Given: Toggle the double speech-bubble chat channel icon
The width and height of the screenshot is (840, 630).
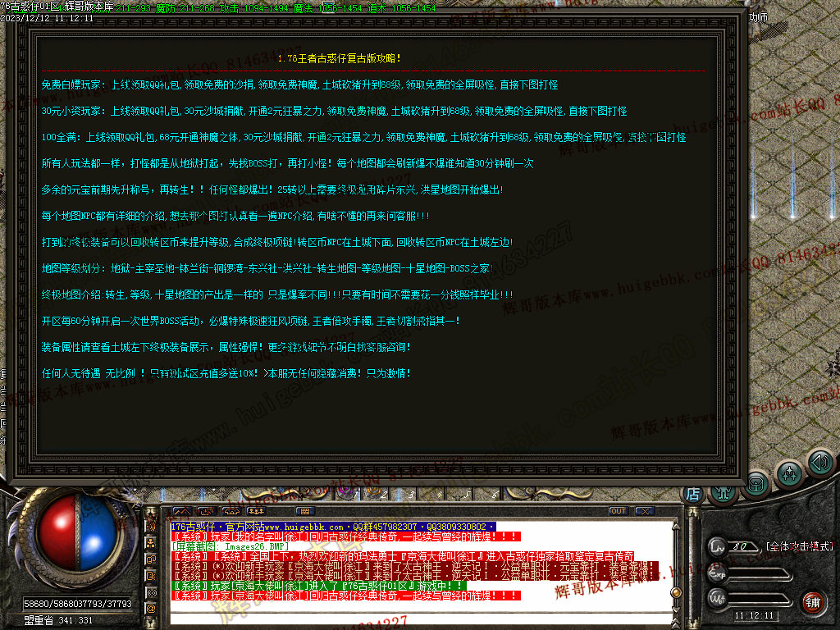Looking at the screenshot, I should point(151,559).
